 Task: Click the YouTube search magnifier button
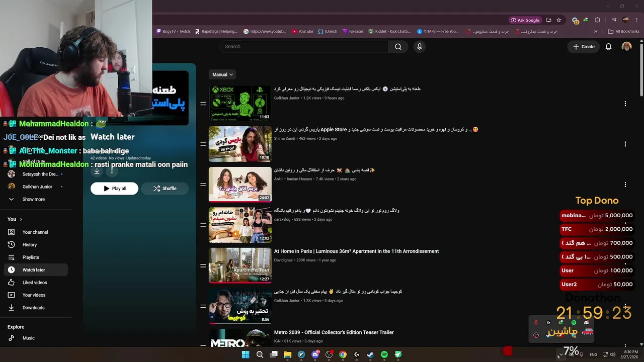(x=398, y=47)
